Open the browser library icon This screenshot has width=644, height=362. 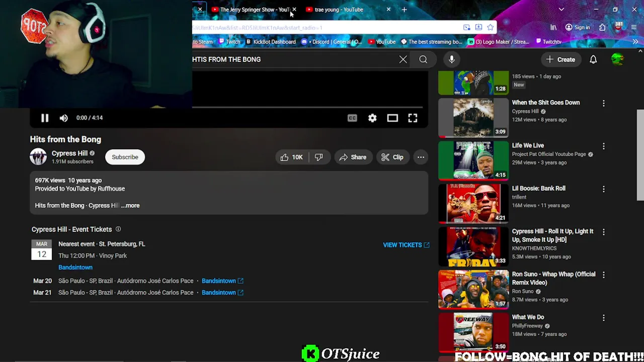(553, 28)
